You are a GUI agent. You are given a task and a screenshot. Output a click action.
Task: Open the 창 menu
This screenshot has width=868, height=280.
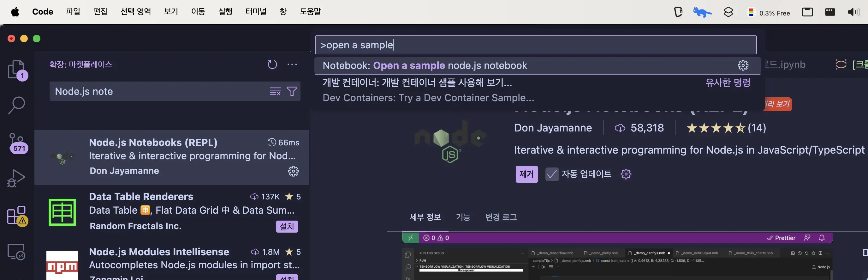point(283,12)
